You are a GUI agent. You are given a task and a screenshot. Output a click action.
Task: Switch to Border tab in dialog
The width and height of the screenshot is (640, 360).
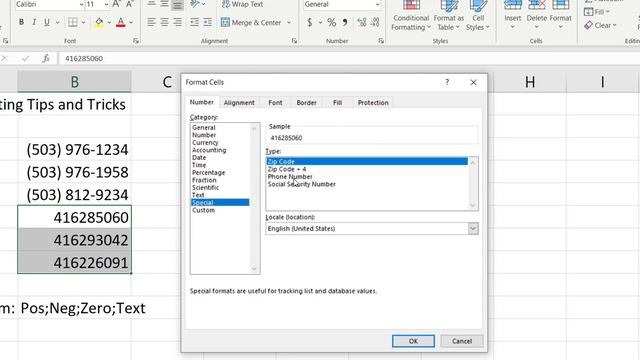(x=307, y=103)
